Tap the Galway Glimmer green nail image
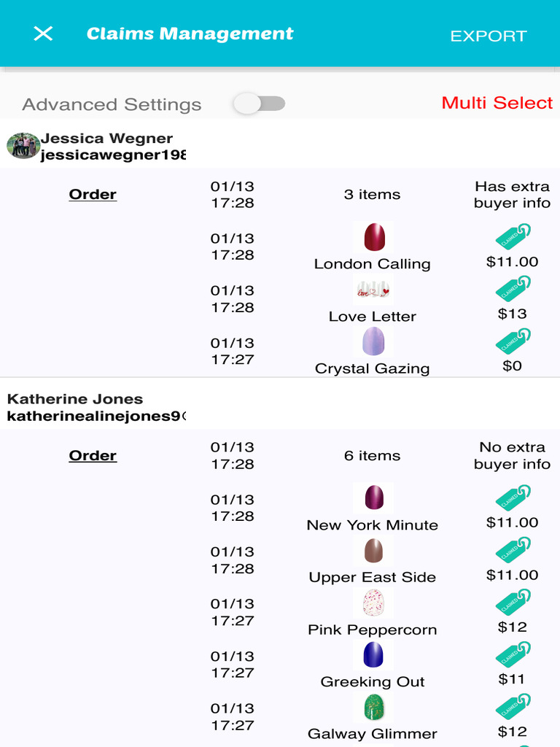Screen dimensions: 560x747 373,707
